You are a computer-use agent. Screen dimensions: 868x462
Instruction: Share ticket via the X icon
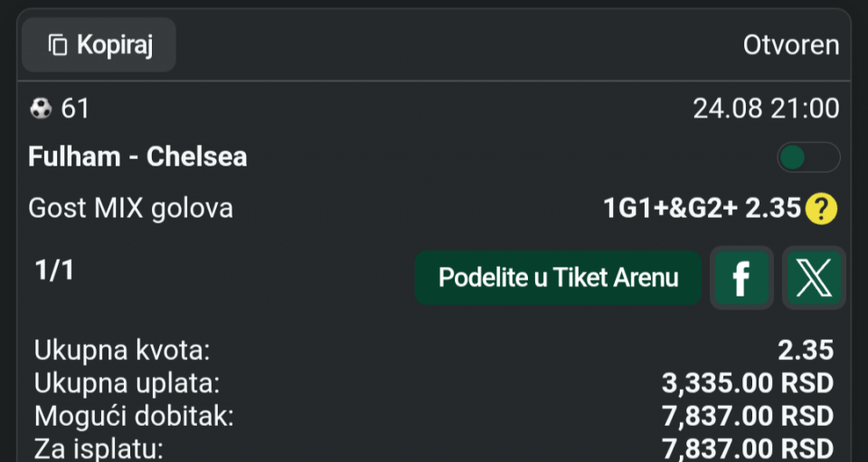814,278
